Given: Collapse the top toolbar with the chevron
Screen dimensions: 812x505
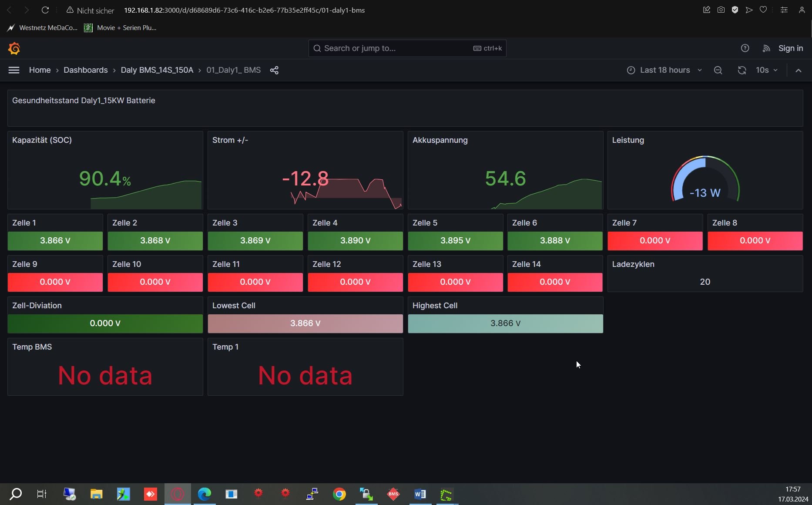Looking at the screenshot, I should coord(799,70).
